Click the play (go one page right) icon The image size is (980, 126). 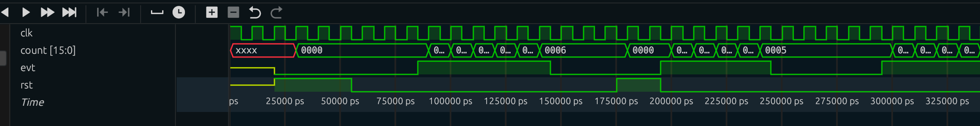pos(26,13)
